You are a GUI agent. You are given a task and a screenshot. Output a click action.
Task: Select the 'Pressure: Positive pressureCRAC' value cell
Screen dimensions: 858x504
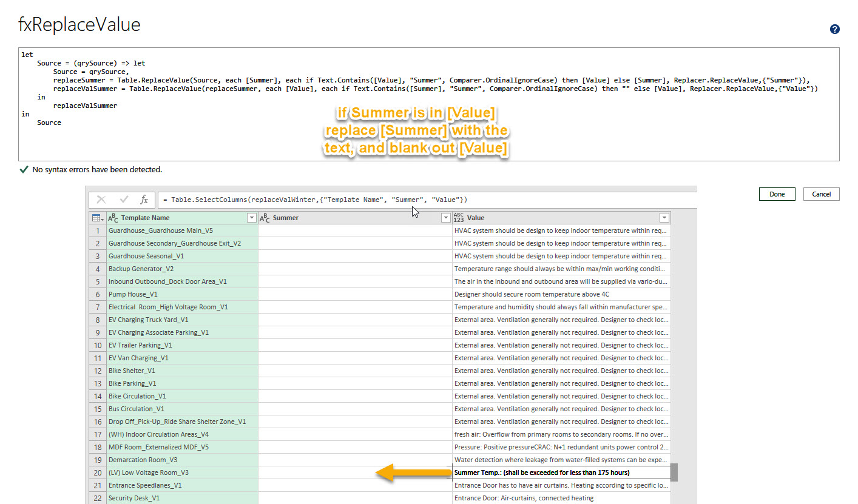pyautogui.click(x=561, y=447)
